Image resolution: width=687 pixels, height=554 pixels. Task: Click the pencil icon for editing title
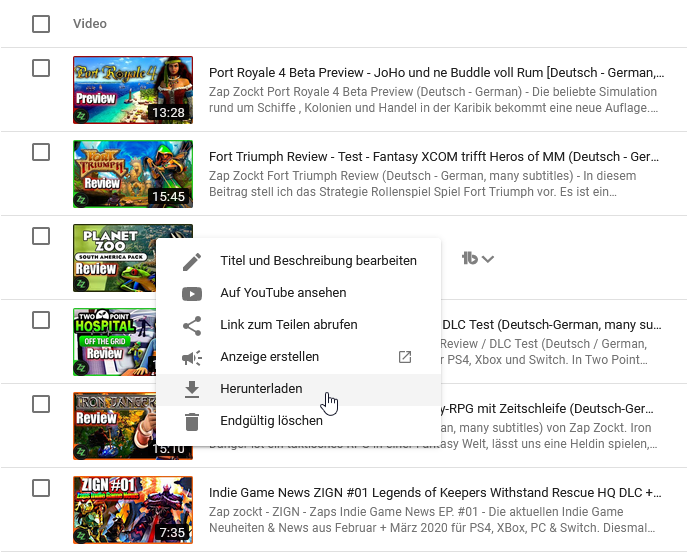(x=192, y=261)
